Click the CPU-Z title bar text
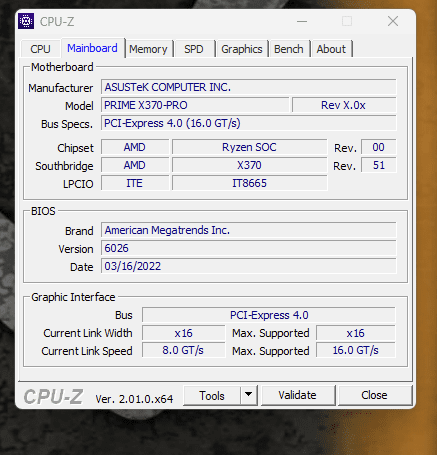437x455 pixels. coord(57,22)
